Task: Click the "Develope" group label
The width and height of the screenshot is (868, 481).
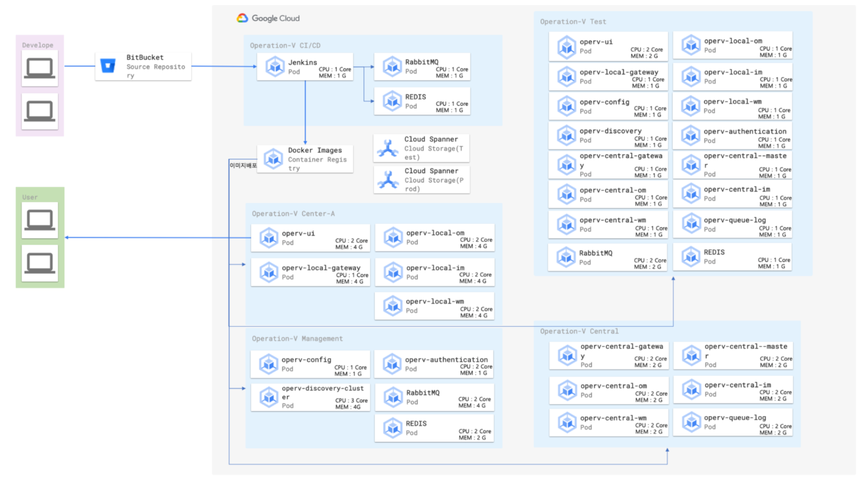Action: 38,45
